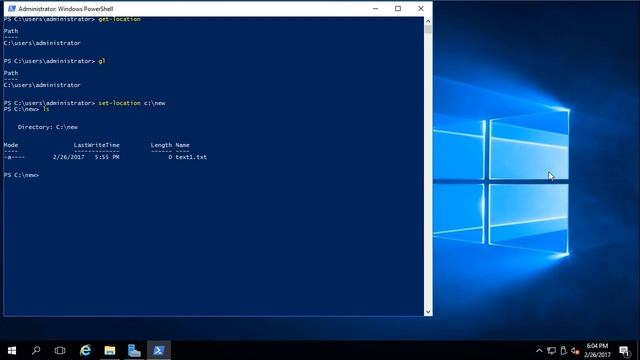
Task: Click the PowerShell icon in the title bar
Action: [x=12, y=9]
